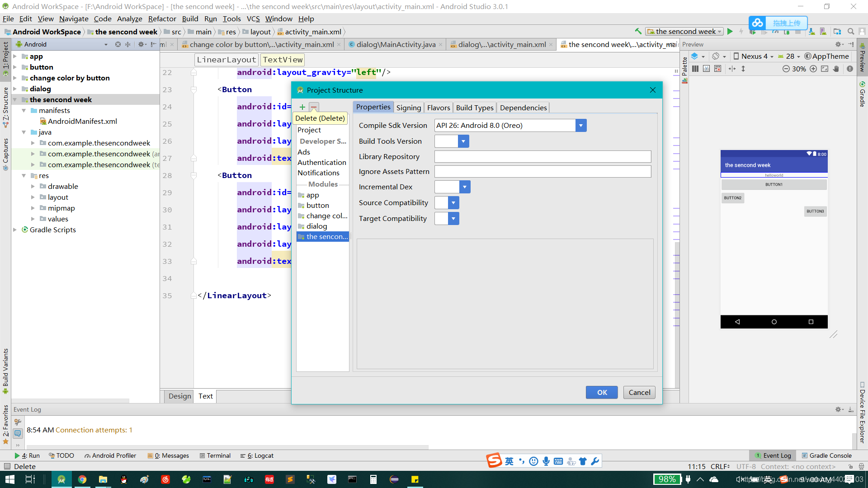Screen dimensions: 868x488
Task: Click the Preview panel settings gear
Action: (839, 44)
